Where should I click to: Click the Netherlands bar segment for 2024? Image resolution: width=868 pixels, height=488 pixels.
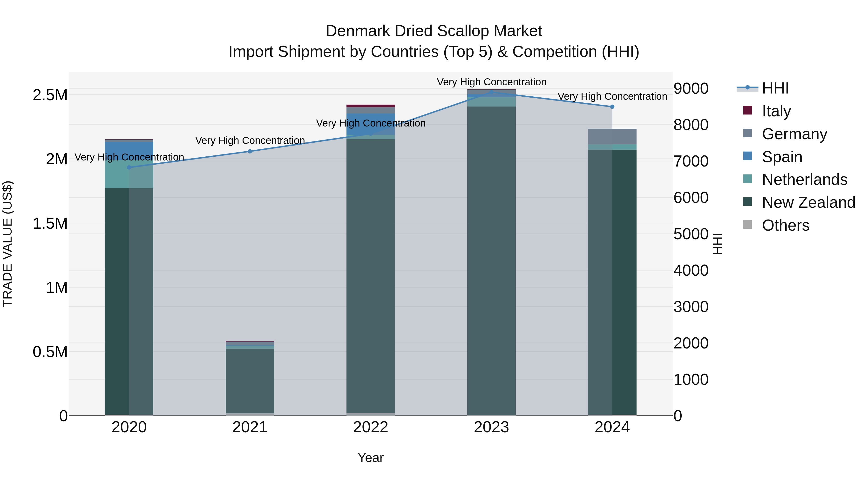(x=612, y=147)
